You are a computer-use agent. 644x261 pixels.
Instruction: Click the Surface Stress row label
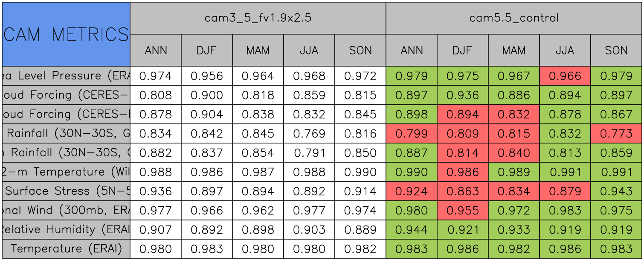coord(66,191)
